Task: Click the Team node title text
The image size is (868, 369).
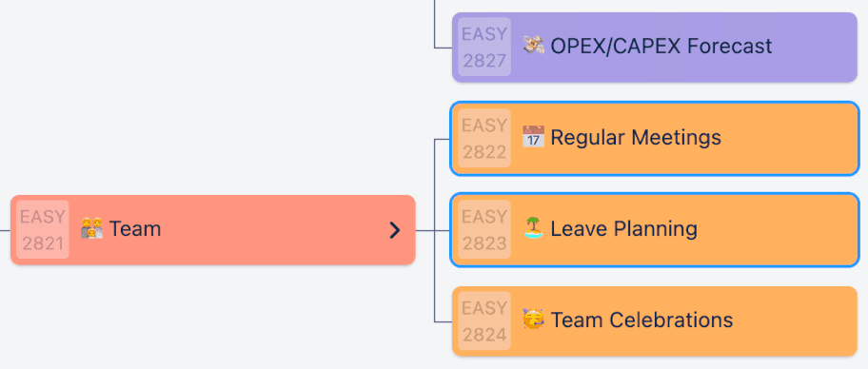Action: click(x=135, y=228)
